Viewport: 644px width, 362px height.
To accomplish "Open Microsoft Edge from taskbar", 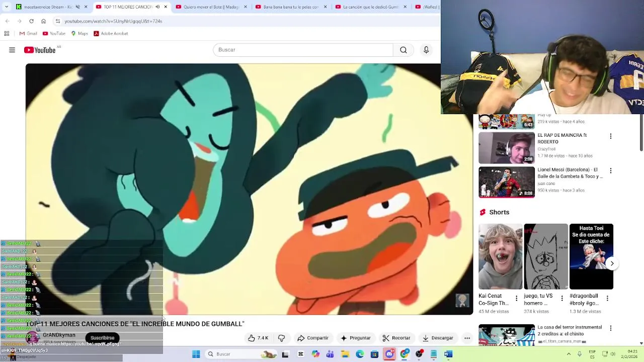I will 360,354.
